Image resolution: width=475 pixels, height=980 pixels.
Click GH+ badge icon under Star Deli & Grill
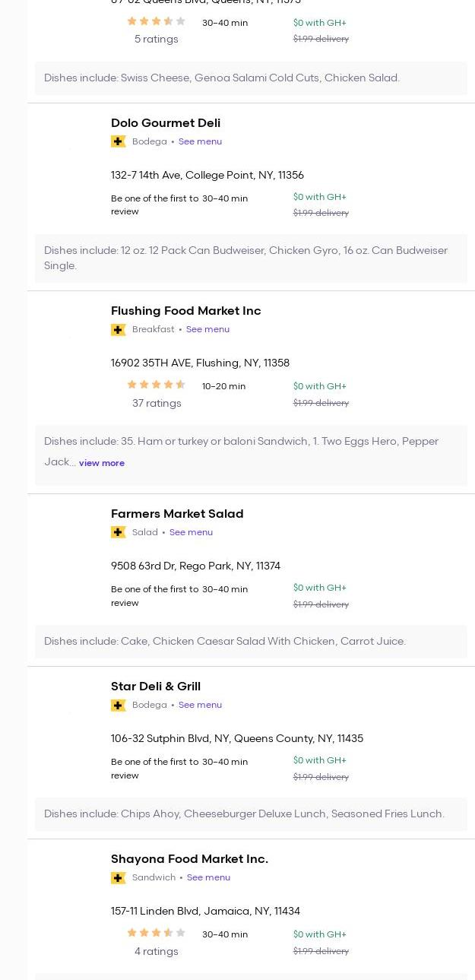(118, 705)
